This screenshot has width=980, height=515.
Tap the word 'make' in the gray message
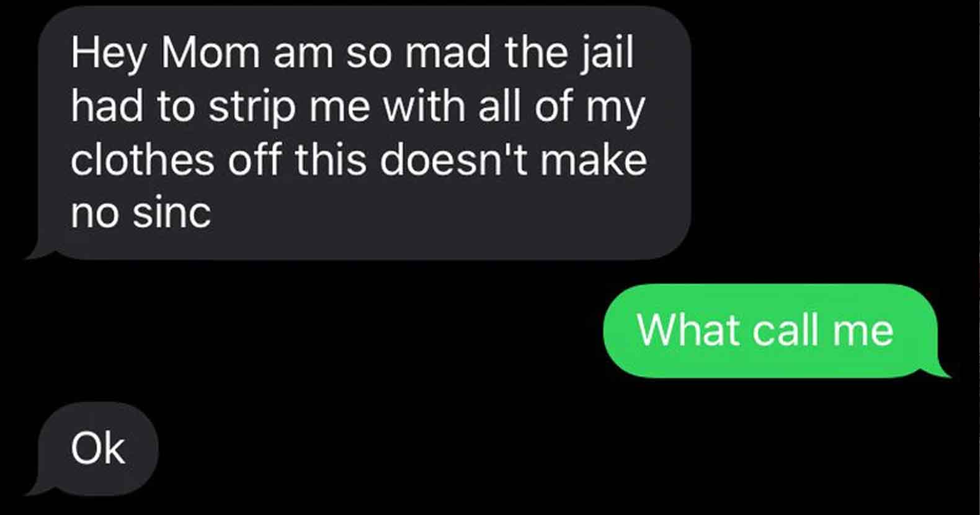(x=594, y=159)
